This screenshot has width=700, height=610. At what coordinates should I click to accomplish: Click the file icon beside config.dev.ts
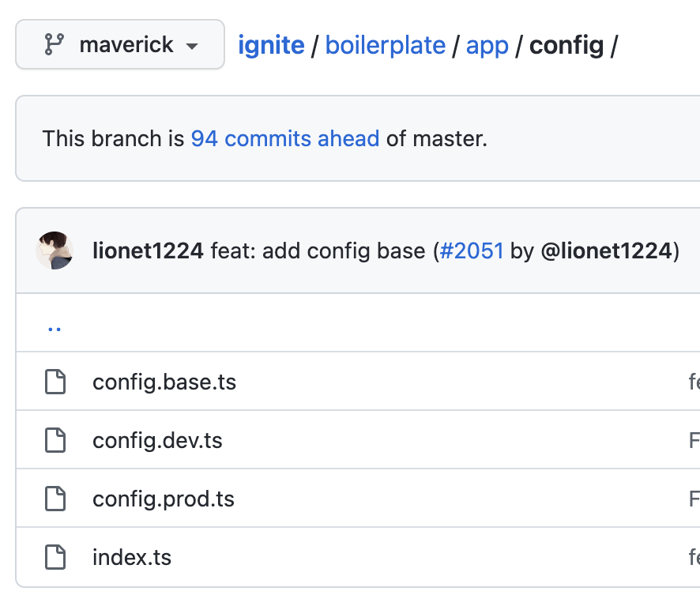point(55,439)
